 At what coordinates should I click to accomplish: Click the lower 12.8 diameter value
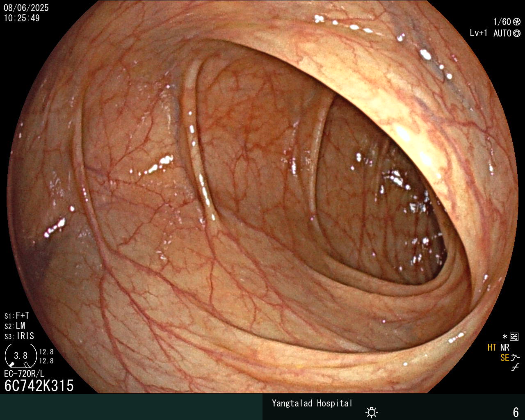click(x=46, y=361)
